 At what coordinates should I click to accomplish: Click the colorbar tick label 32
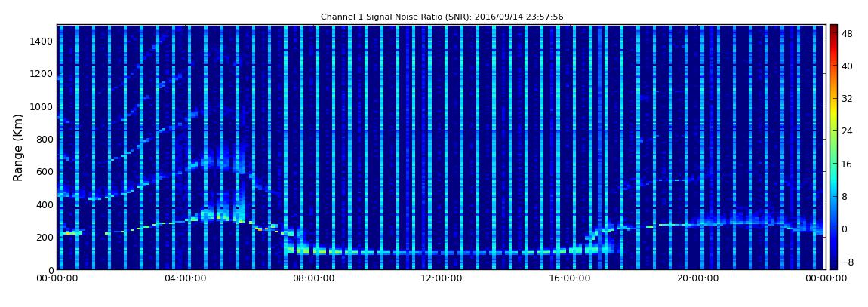click(848, 99)
